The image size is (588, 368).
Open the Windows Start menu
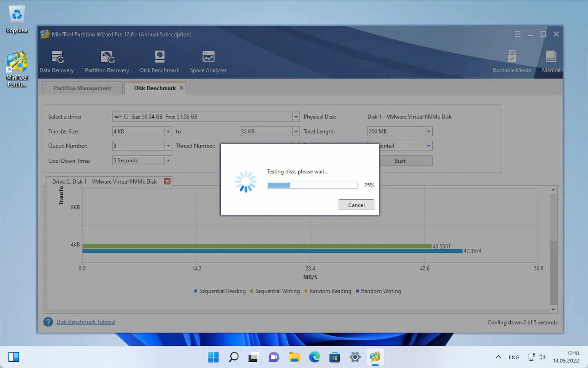click(x=213, y=357)
